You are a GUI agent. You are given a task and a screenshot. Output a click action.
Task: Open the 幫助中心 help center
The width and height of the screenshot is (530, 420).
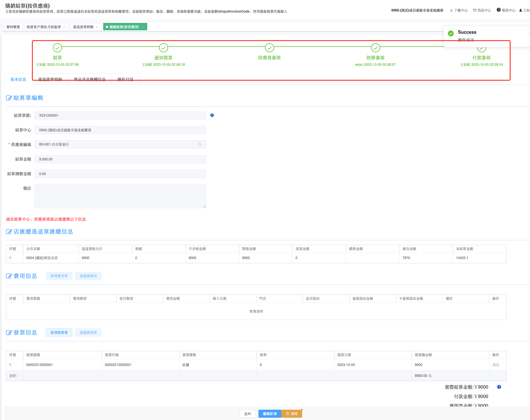tap(506, 10)
